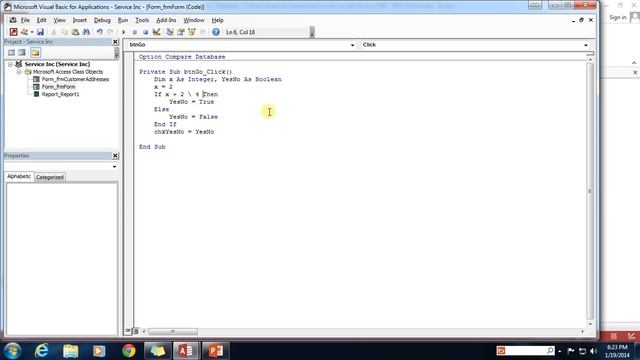Click the Copy toolbar icon
This screenshot has height=360, width=640.
point(64,32)
